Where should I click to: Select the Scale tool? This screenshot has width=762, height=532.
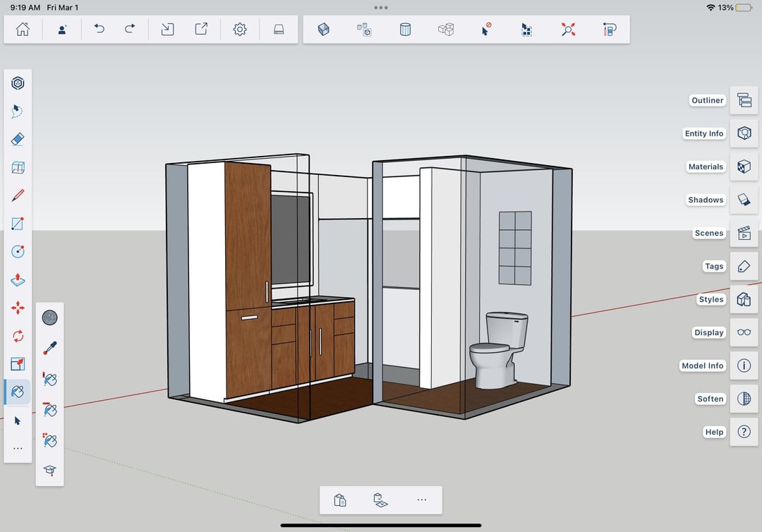pos(18,364)
